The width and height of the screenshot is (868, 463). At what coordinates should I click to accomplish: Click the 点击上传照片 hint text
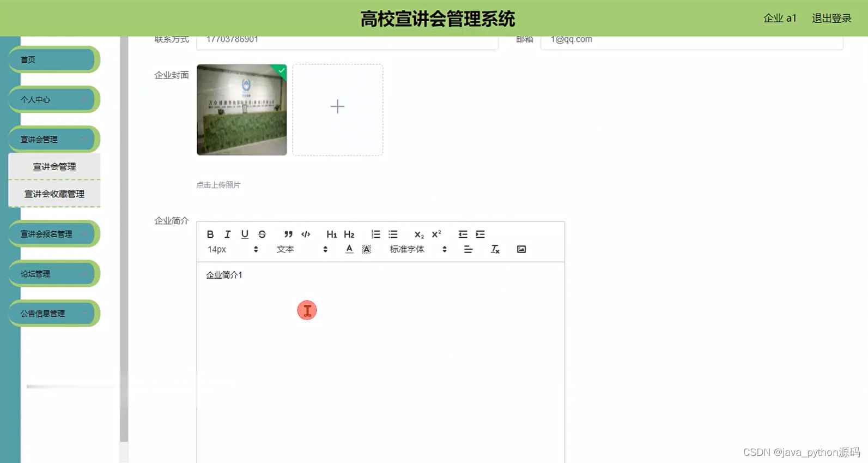tap(218, 185)
